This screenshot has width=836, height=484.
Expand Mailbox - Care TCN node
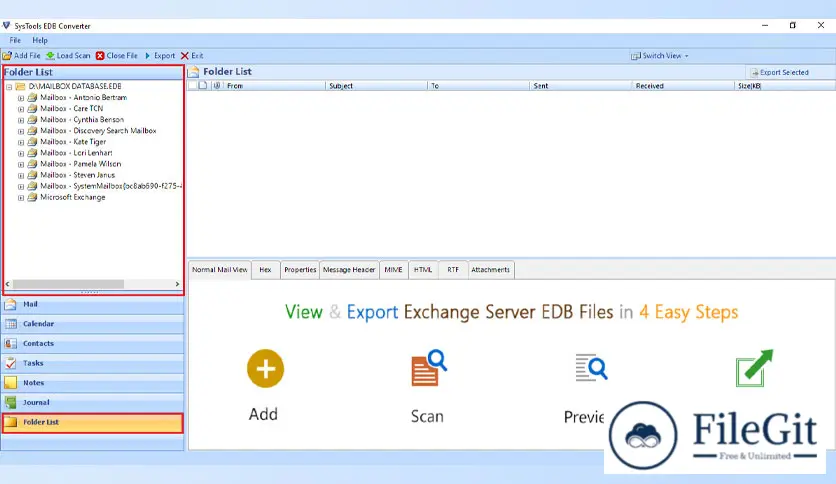(x=21, y=109)
